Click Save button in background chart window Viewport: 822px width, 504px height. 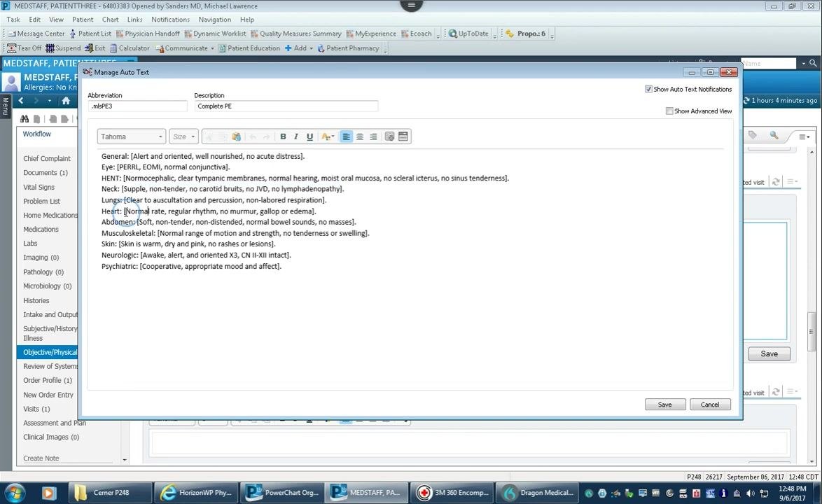tap(769, 353)
